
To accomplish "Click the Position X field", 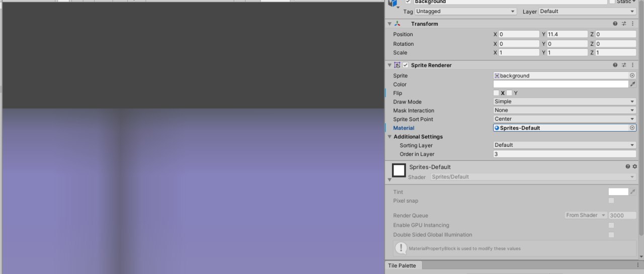I will click(519, 34).
